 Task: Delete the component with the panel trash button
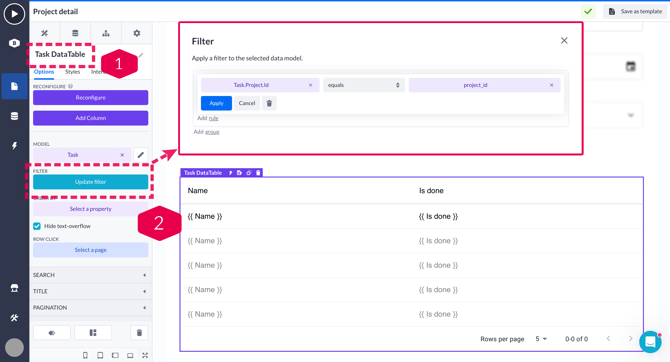coord(139,333)
